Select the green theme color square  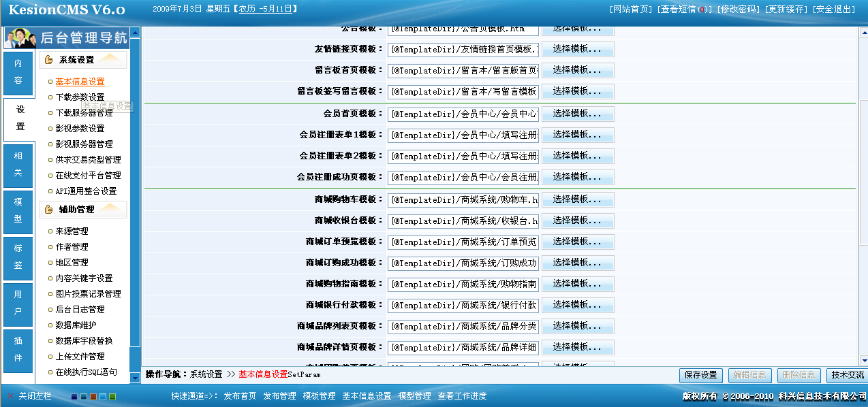(112, 397)
